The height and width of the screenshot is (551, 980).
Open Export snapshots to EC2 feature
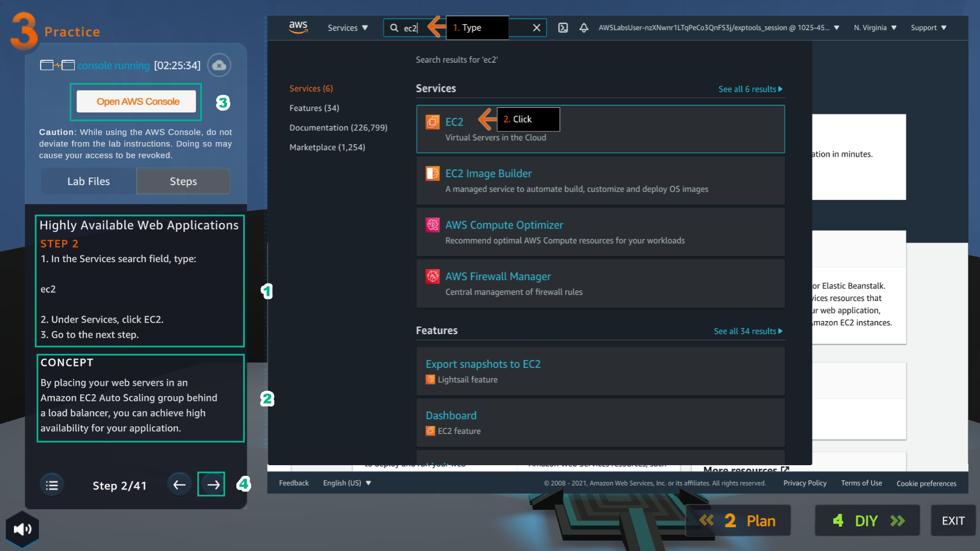click(x=600, y=371)
